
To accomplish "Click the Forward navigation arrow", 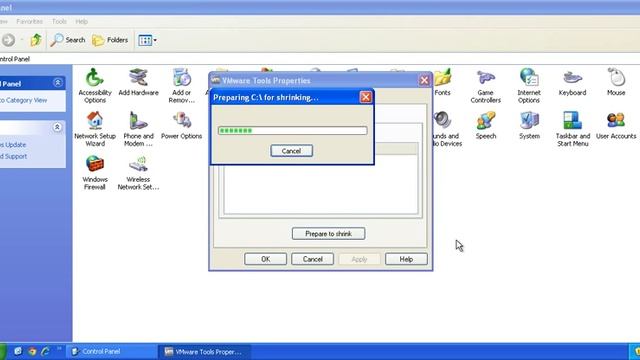I will [x=9, y=40].
